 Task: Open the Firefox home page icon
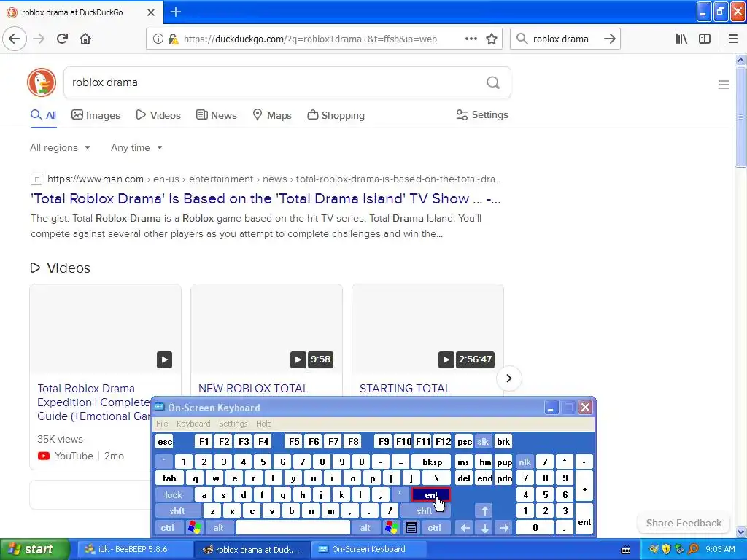click(85, 39)
